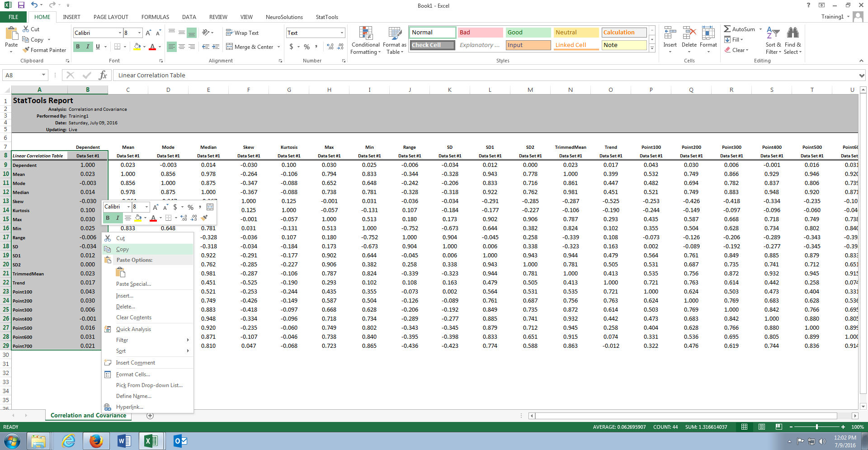This screenshot has width=868, height=450.
Task: Expand Merge & Center options arrow
Action: pyautogui.click(x=278, y=47)
